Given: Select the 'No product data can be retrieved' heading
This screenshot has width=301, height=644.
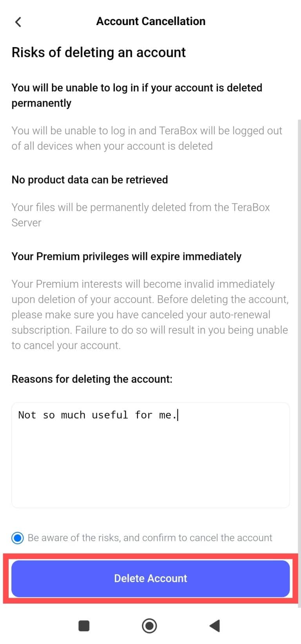Looking at the screenshot, I should [x=90, y=180].
